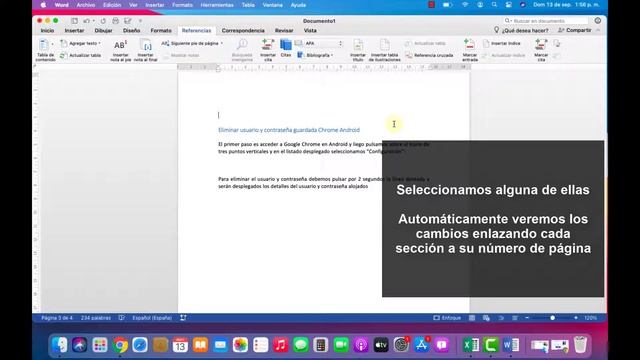
Task: Open the Diseño tab
Action: 131,31
